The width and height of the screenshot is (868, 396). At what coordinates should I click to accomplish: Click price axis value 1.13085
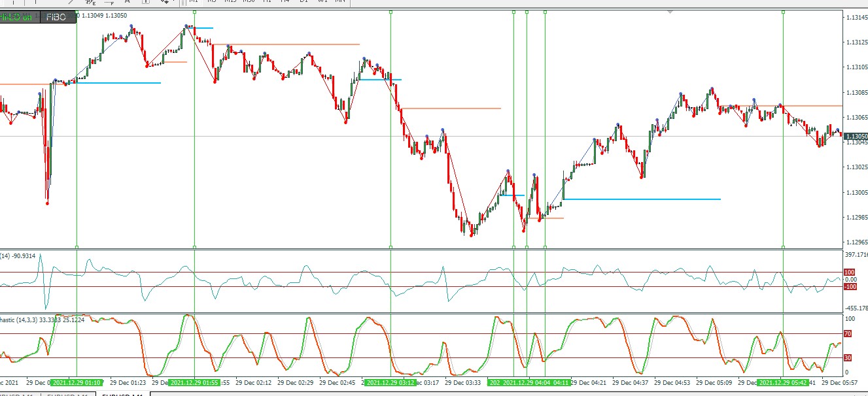pos(856,92)
